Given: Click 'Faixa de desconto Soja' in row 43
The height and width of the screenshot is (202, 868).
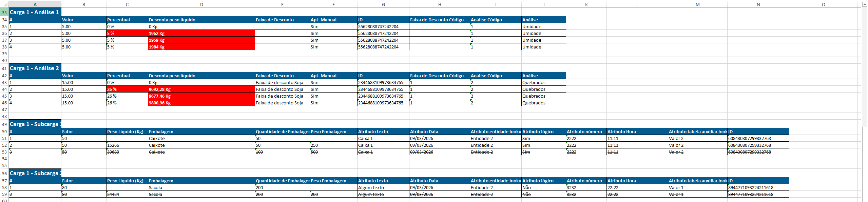Looking at the screenshot, I should [x=282, y=82].
